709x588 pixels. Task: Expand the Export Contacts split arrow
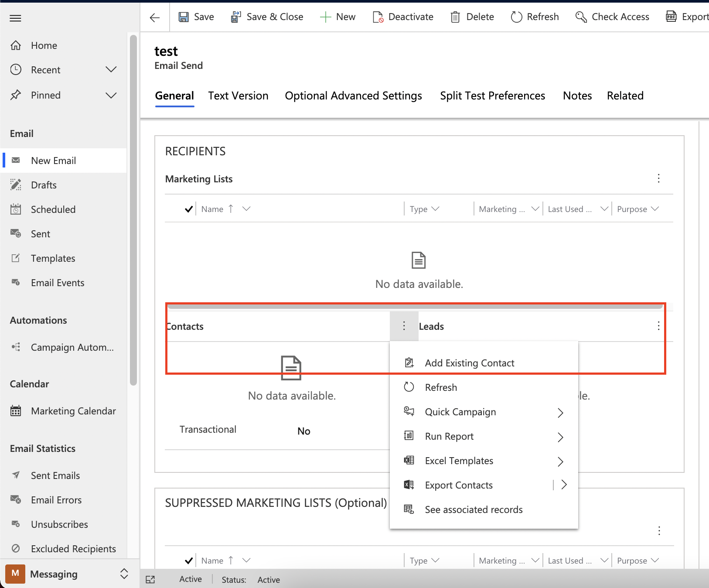pos(564,485)
